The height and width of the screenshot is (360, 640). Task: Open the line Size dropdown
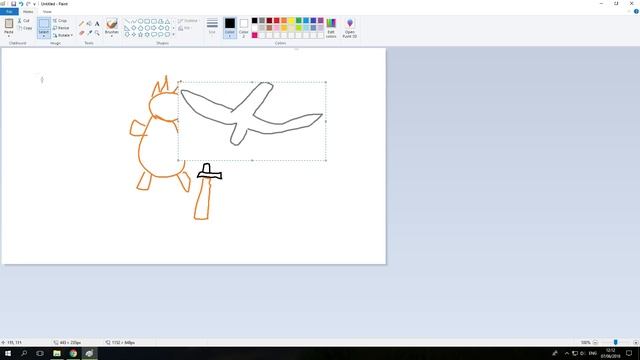click(x=212, y=26)
